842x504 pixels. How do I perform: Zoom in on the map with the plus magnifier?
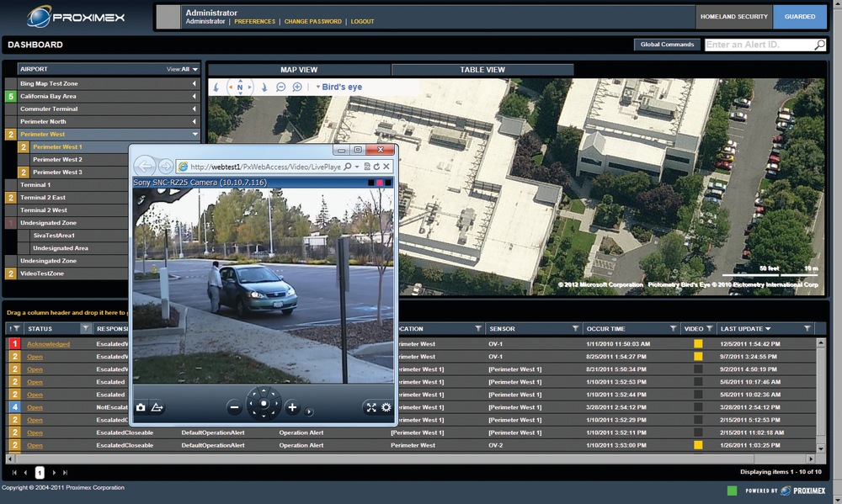(x=296, y=86)
